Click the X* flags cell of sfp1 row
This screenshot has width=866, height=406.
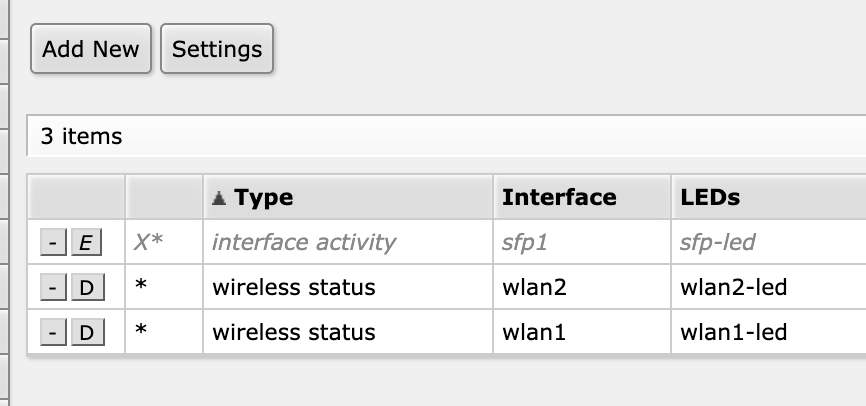[148, 242]
